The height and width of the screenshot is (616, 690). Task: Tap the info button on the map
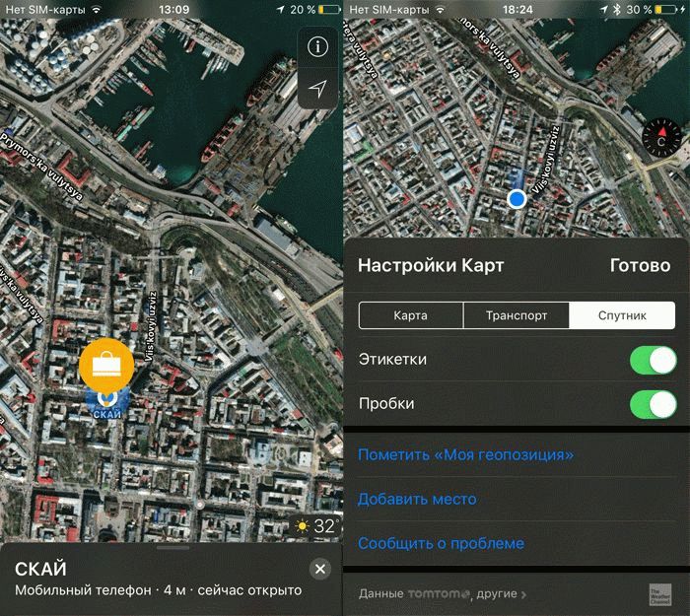tap(316, 47)
